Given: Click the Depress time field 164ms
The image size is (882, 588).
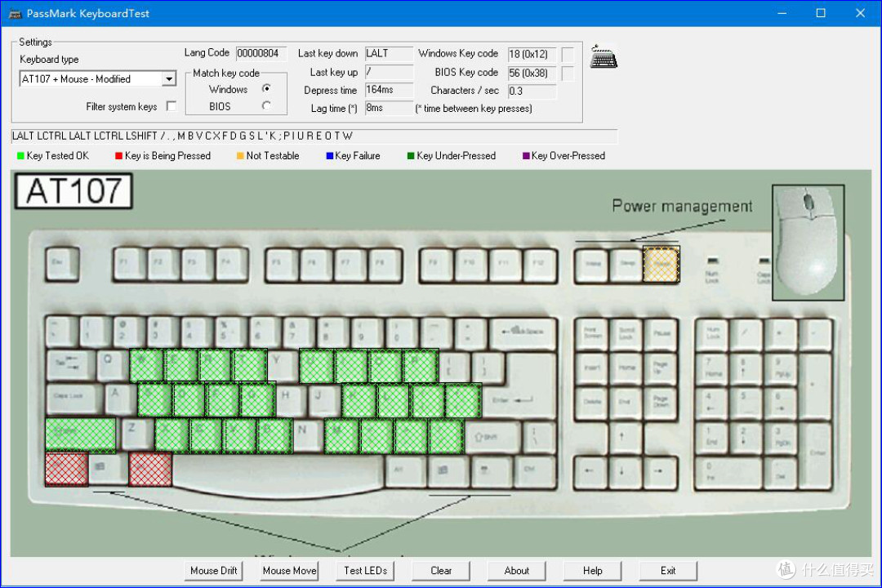Looking at the screenshot, I should click(389, 90).
